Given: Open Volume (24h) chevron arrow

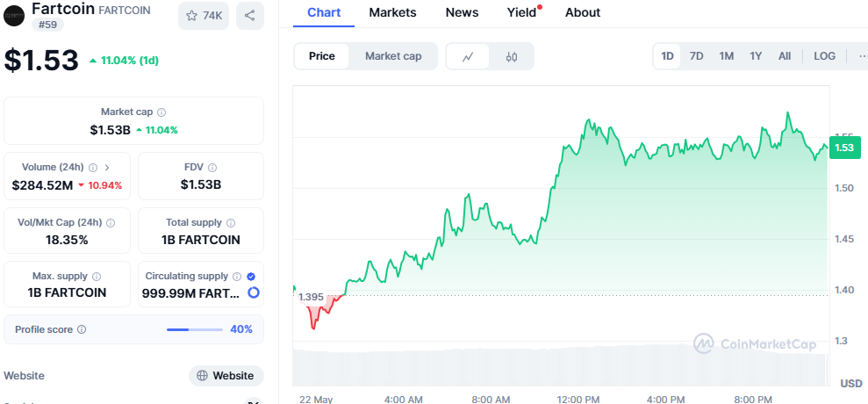Looking at the screenshot, I should coord(107,168).
